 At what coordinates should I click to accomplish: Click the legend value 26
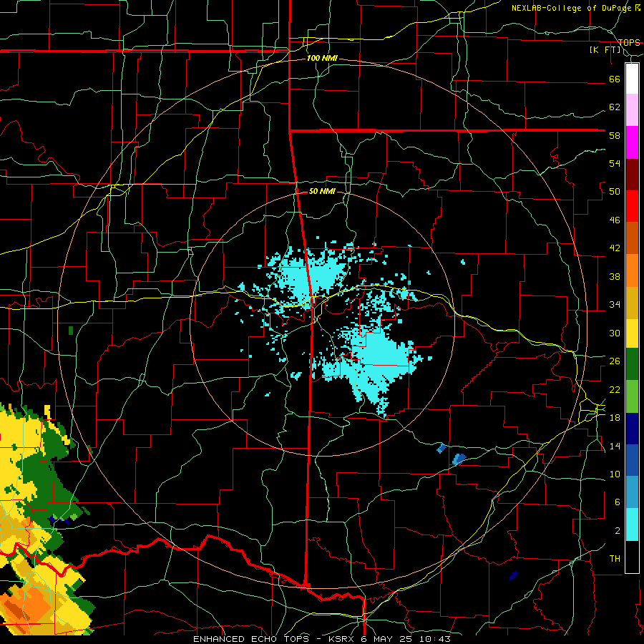[x=615, y=361]
